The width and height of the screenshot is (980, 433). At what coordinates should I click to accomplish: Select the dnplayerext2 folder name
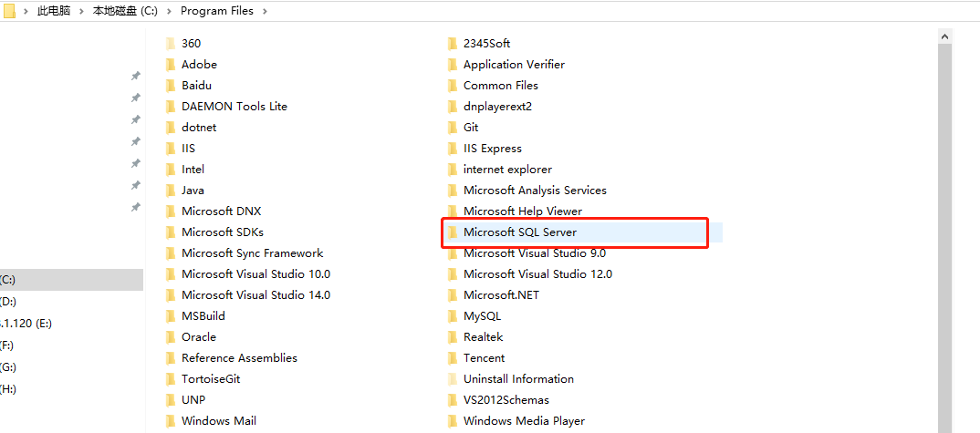pyautogui.click(x=497, y=107)
